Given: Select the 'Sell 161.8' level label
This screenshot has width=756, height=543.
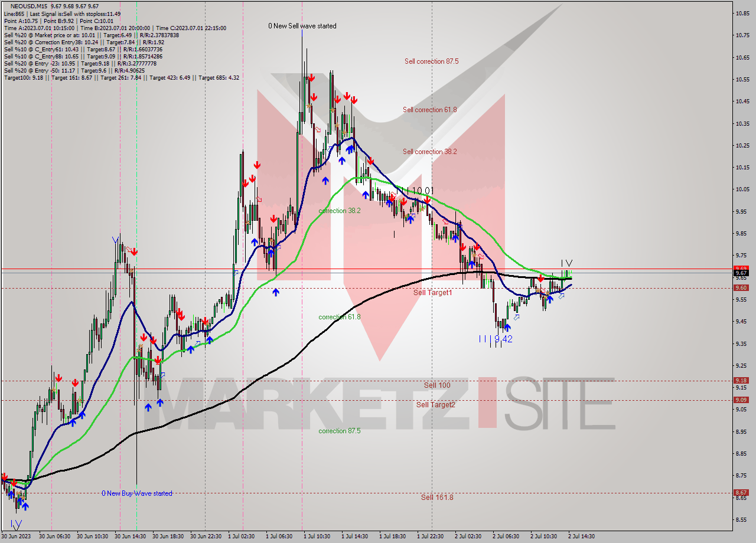Looking at the screenshot, I should point(437,498).
